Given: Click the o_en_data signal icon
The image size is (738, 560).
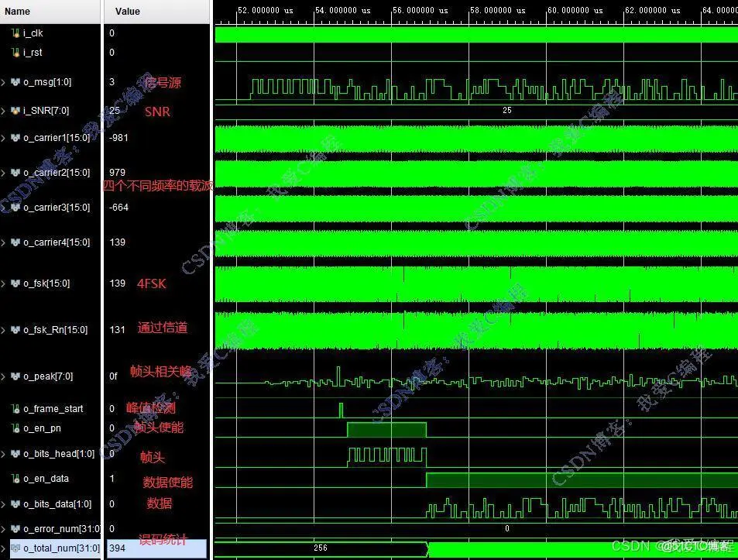Looking at the screenshot, I should coord(15,479).
